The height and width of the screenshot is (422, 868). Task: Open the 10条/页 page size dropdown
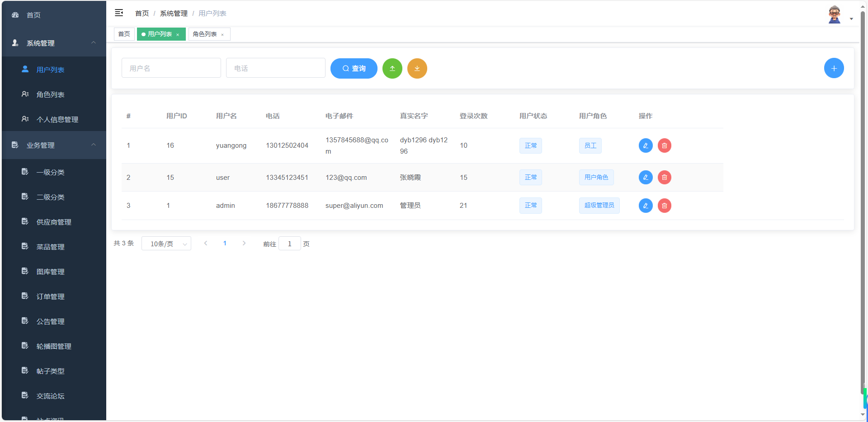point(166,244)
